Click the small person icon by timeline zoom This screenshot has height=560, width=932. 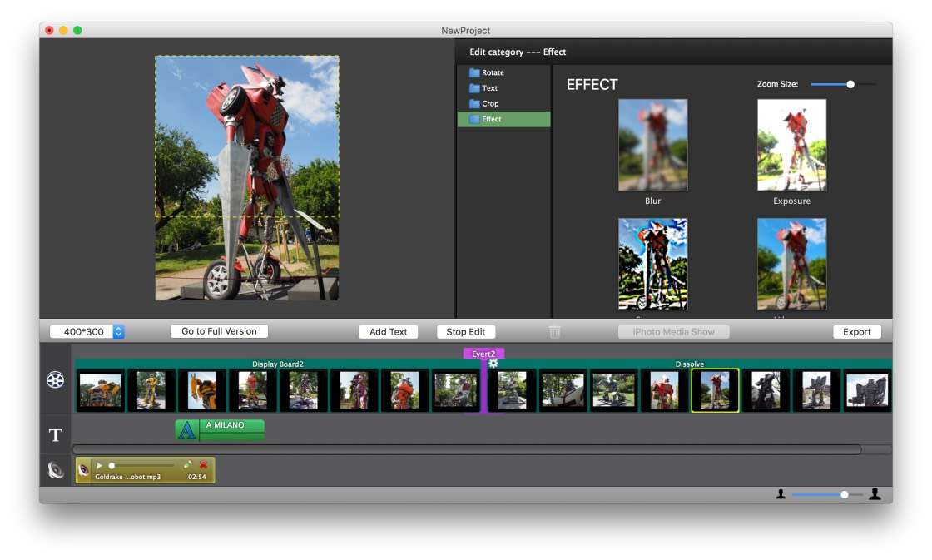coord(781,494)
